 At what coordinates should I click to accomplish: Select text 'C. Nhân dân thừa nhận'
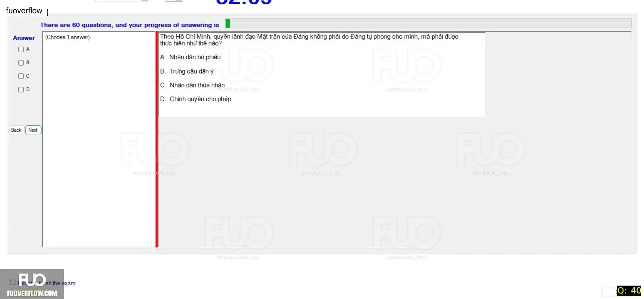tap(192, 85)
